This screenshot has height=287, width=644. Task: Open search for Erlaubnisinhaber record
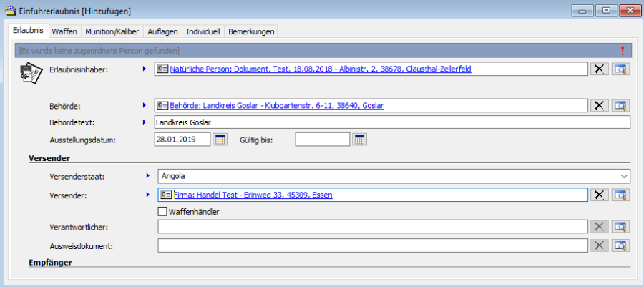point(620,69)
